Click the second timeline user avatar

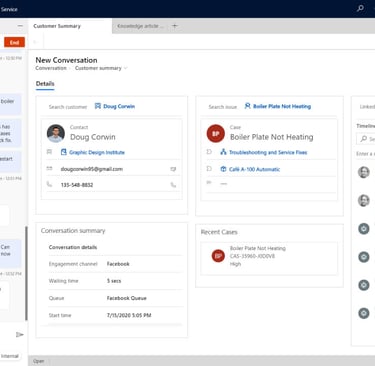364,201
